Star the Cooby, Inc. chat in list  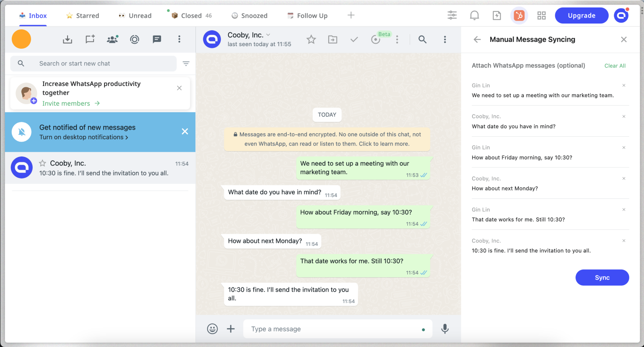pyautogui.click(x=42, y=163)
